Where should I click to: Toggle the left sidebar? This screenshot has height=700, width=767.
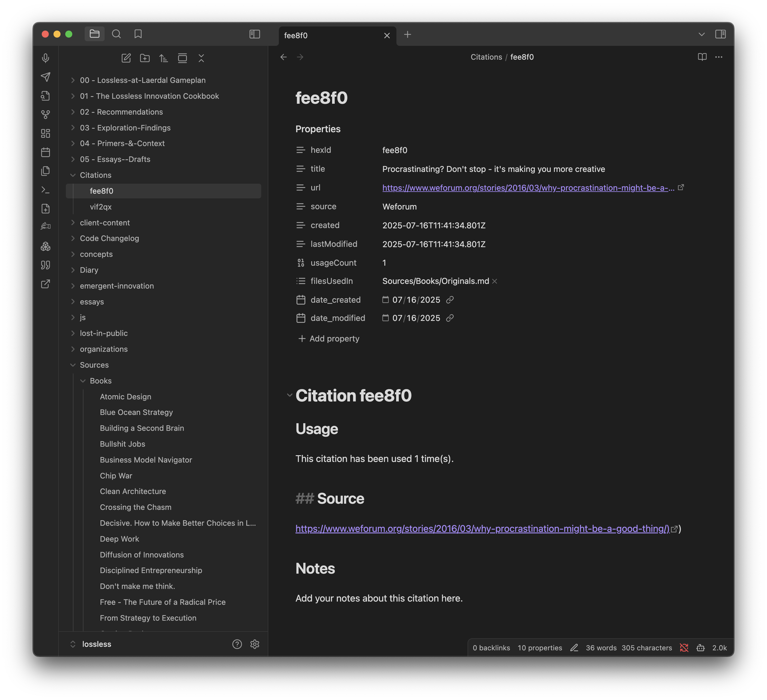(x=254, y=34)
